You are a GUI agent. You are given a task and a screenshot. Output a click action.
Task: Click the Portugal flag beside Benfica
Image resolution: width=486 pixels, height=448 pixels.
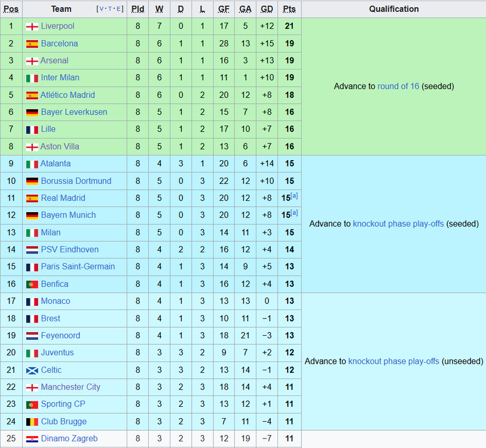coord(32,284)
